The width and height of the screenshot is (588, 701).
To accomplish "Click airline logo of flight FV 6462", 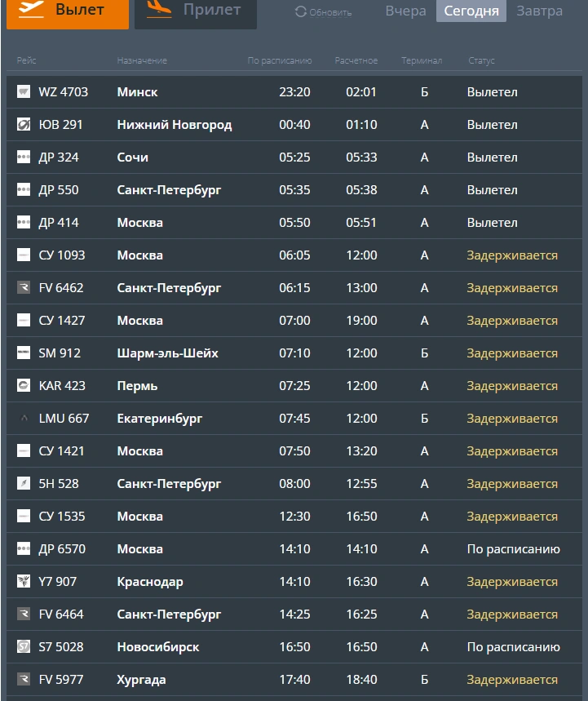I will [24, 287].
